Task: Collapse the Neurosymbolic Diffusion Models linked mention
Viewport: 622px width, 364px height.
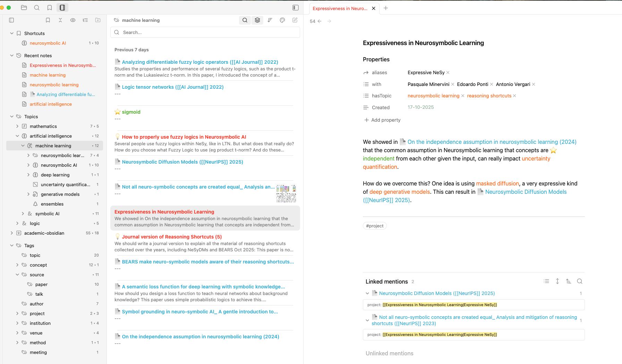Action: [x=367, y=293]
